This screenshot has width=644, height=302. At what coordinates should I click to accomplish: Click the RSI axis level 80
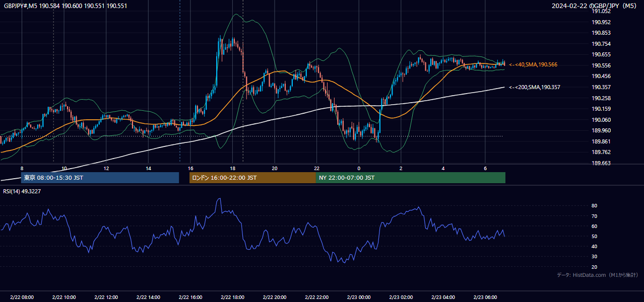click(x=595, y=206)
